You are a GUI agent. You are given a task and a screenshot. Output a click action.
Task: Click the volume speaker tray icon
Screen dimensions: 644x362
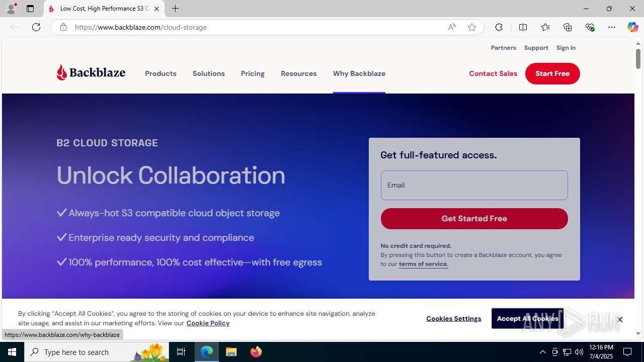579,352
